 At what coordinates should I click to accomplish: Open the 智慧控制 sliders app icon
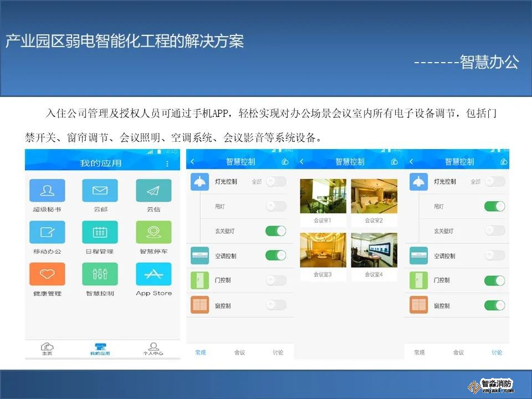pos(100,274)
